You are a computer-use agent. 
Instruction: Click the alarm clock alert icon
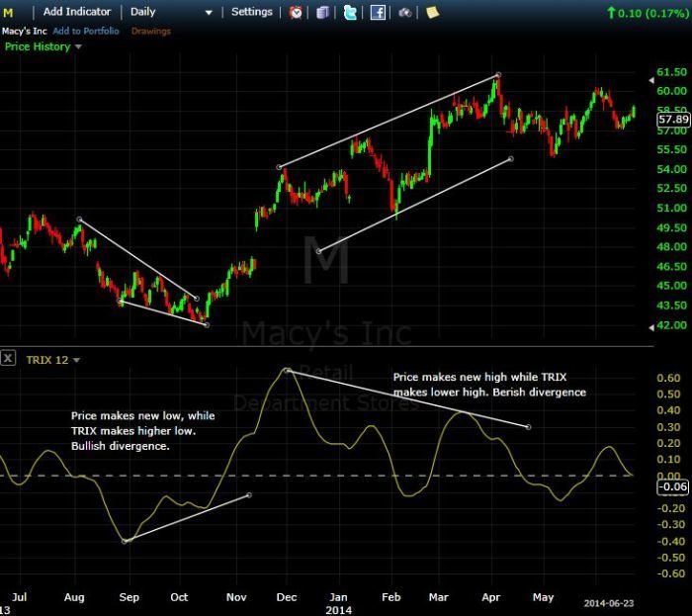296,12
